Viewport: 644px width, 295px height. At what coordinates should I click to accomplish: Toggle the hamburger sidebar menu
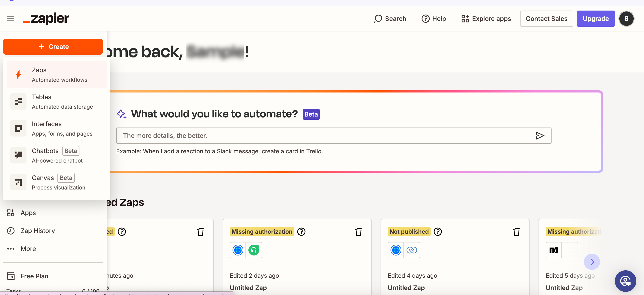coord(11,19)
